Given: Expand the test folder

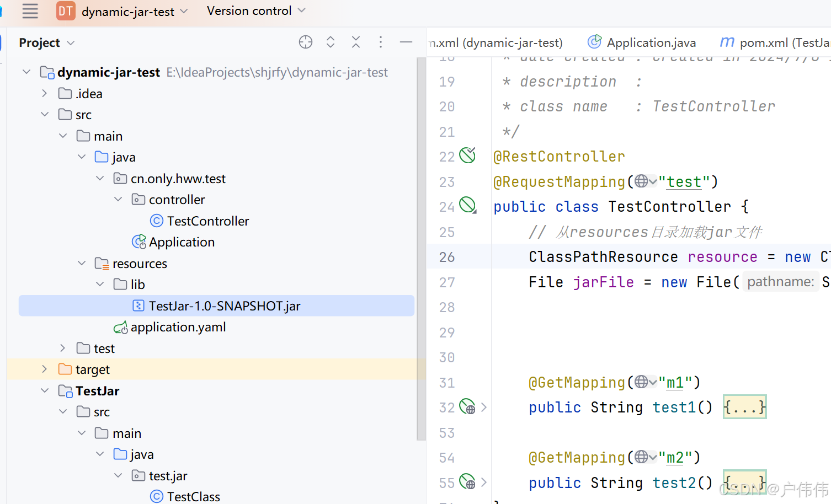Looking at the screenshot, I should 63,348.
